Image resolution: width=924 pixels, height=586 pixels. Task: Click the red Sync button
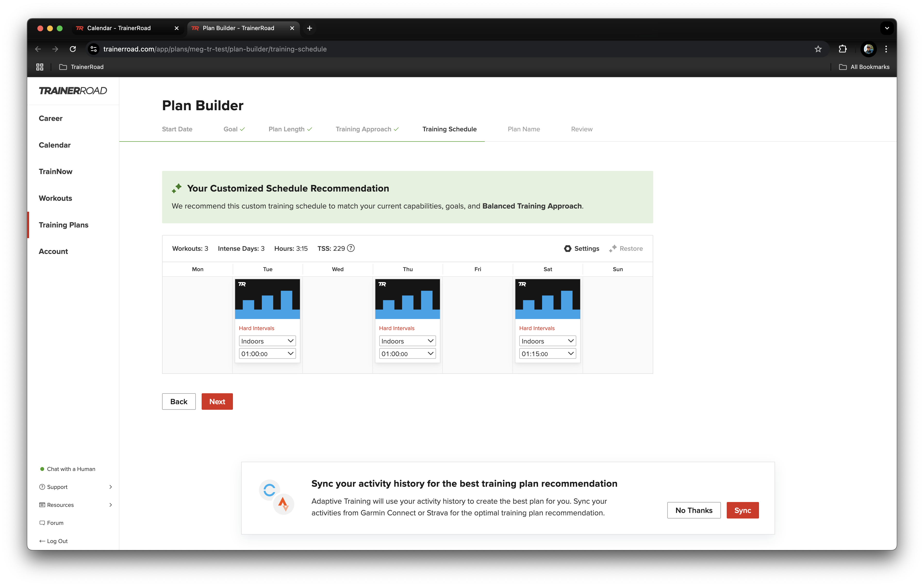click(x=742, y=510)
